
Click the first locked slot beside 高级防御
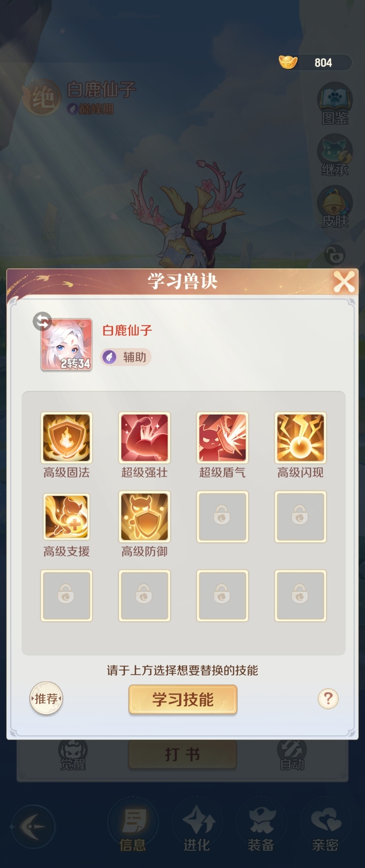222,517
